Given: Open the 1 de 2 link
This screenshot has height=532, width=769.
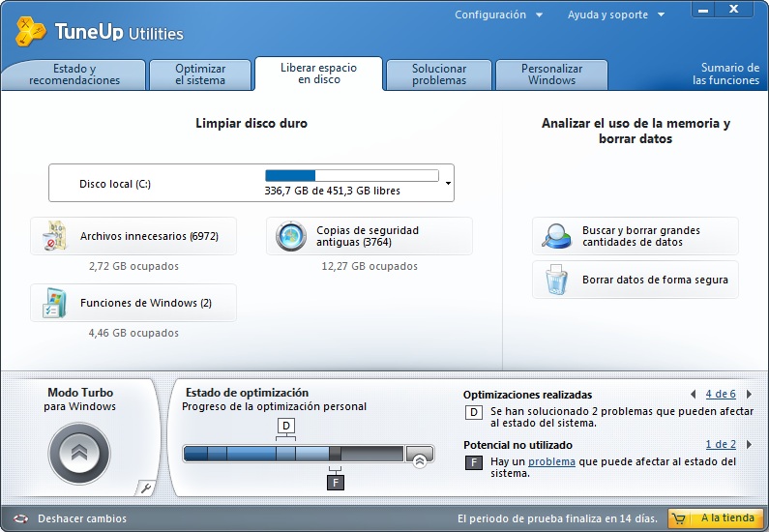Looking at the screenshot, I should tap(721, 444).
